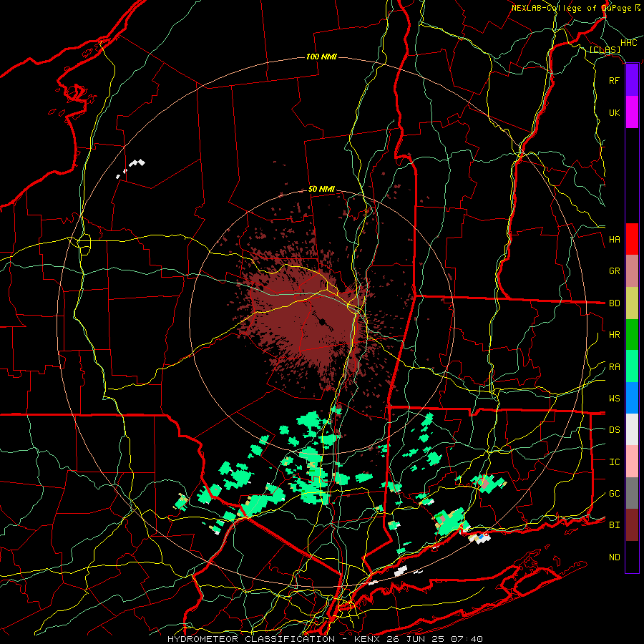The width and height of the screenshot is (644, 644).
Task: Click the HR legend label
Action: (x=615, y=335)
